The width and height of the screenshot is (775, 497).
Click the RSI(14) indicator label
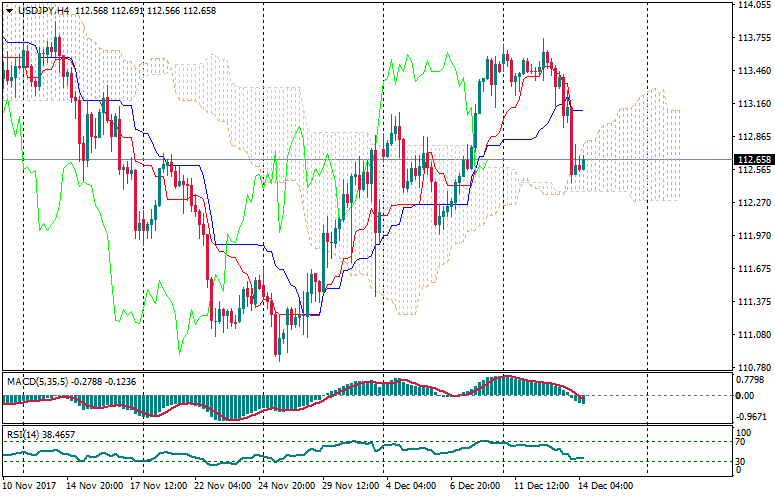24,436
